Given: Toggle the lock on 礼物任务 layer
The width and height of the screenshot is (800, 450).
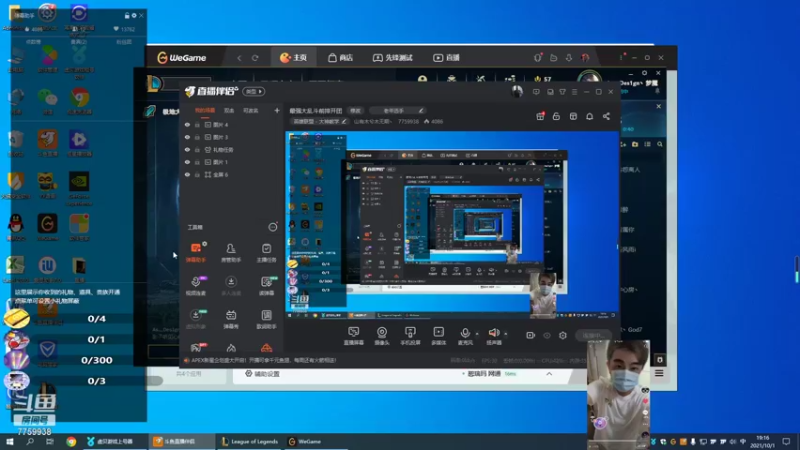Looking at the screenshot, I should (197, 150).
